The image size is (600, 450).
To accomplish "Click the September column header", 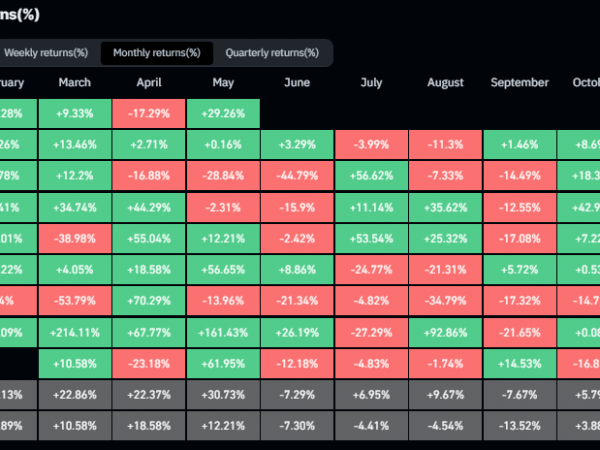I will pos(520,82).
